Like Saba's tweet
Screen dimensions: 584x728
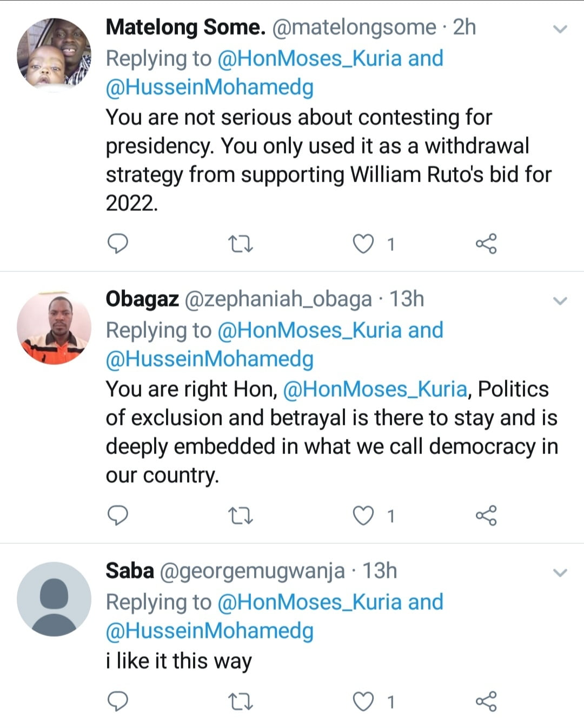(x=363, y=702)
